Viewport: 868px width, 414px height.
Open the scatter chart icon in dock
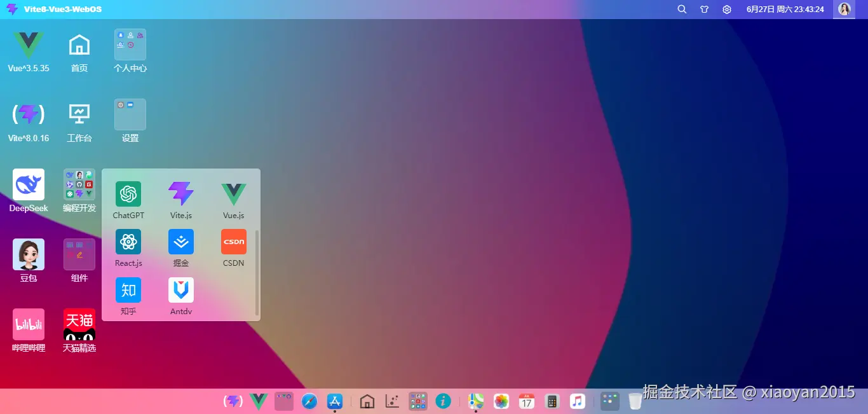click(392, 401)
